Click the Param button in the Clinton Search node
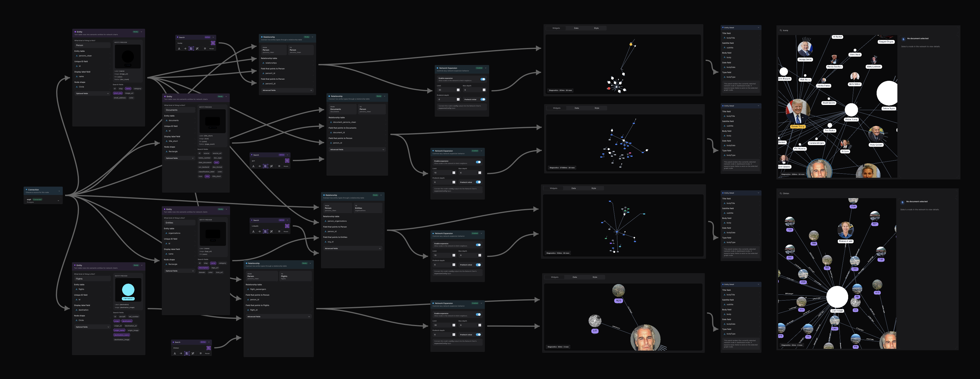Screen dimensions: 980x379 (x=207, y=353)
